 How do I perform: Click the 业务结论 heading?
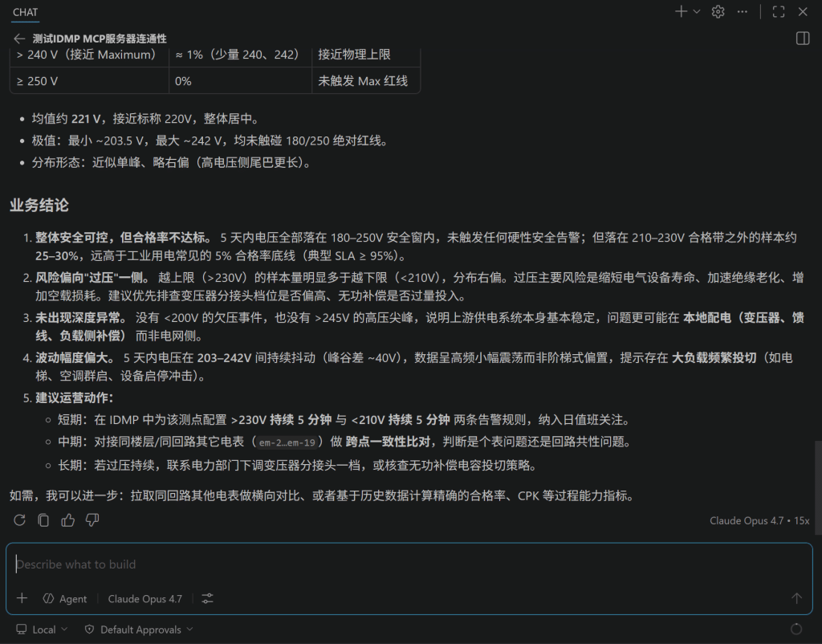click(39, 205)
